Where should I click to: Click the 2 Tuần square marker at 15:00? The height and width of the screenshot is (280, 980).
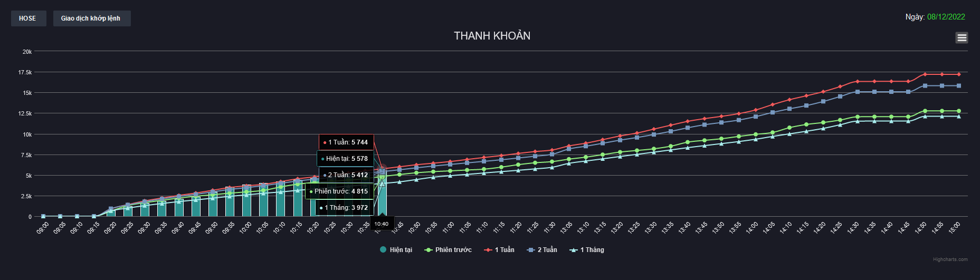click(x=958, y=85)
